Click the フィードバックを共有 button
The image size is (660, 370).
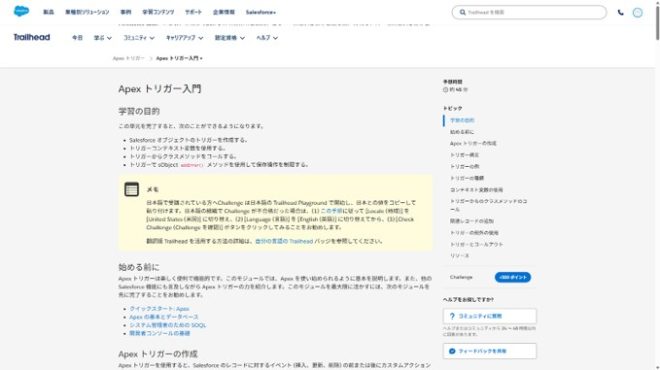pyautogui.click(x=490, y=351)
